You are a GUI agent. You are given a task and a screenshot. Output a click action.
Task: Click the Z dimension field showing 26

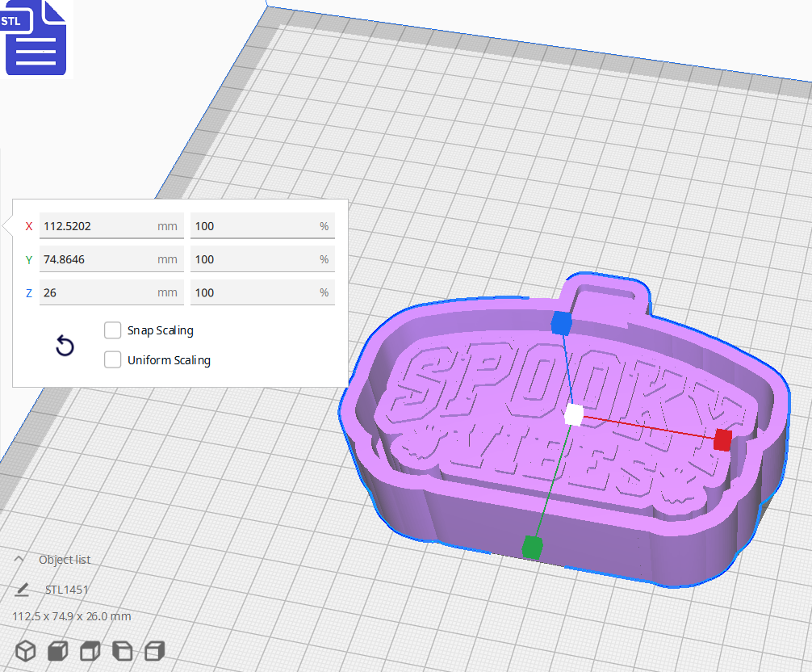click(111, 292)
